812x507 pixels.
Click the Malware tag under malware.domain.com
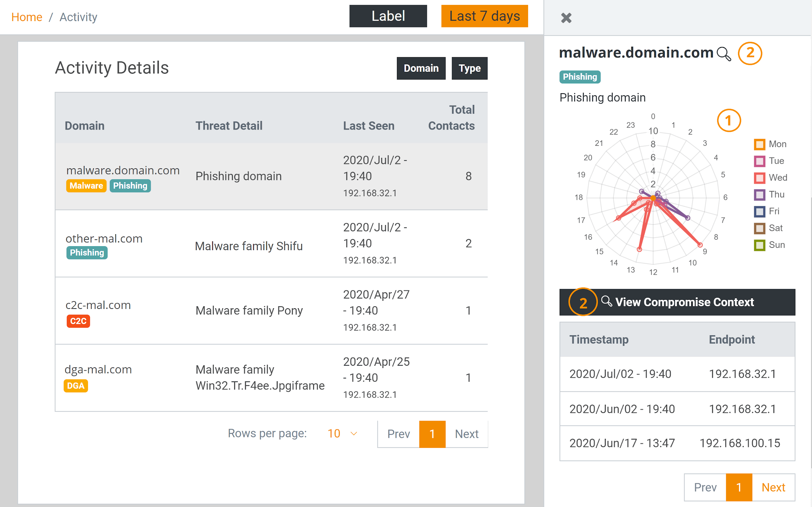[86, 185]
